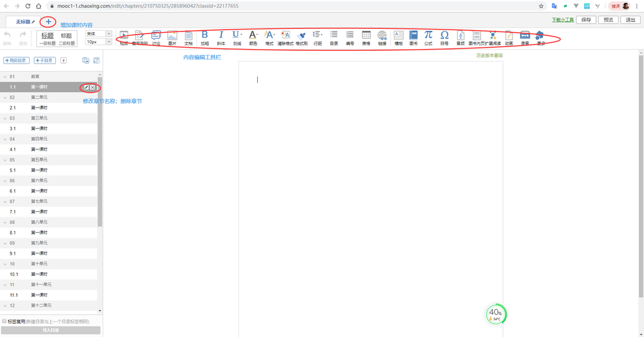Click the 保存 save button

tap(586, 20)
